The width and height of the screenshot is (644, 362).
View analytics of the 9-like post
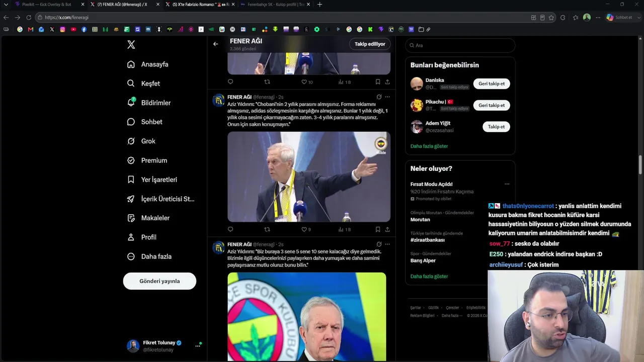click(x=344, y=230)
